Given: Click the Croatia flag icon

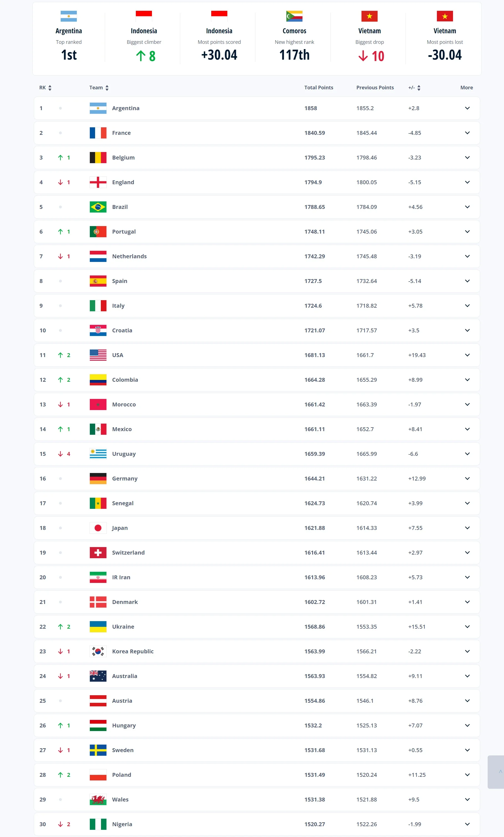Looking at the screenshot, I should pyautogui.click(x=98, y=330).
